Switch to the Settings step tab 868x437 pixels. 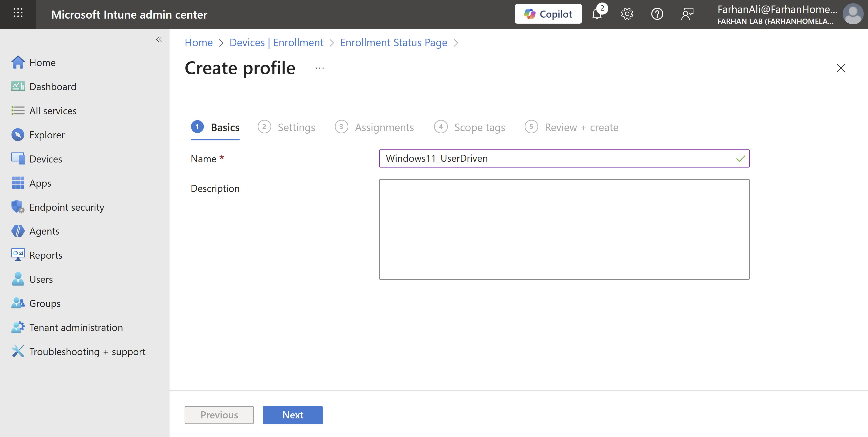(287, 127)
